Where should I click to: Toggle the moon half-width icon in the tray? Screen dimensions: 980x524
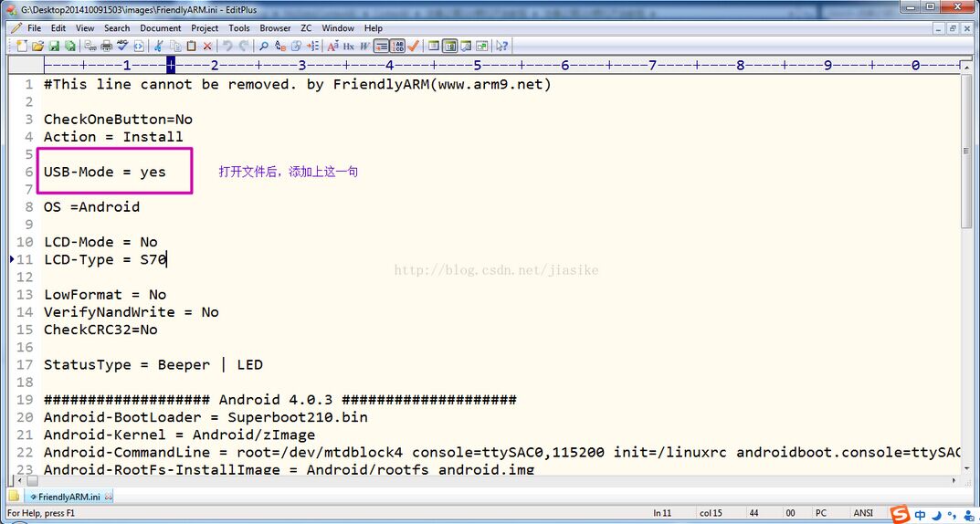tap(936, 515)
